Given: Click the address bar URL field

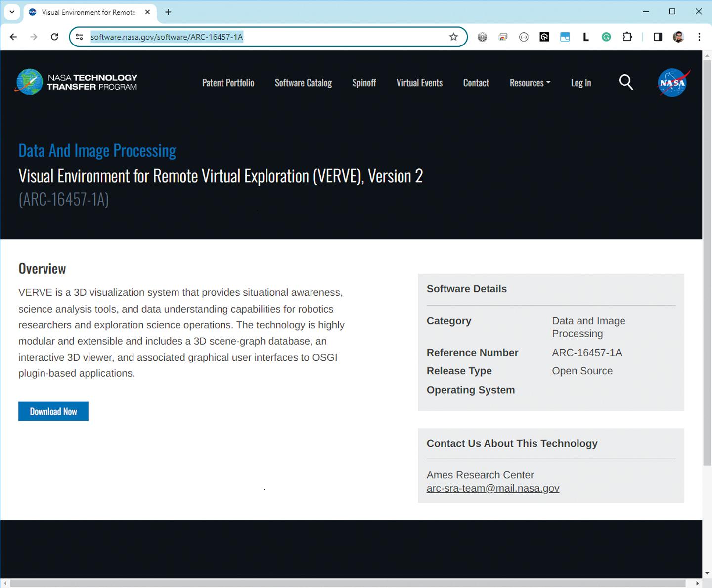Looking at the screenshot, I should click(x=268, y=37).
